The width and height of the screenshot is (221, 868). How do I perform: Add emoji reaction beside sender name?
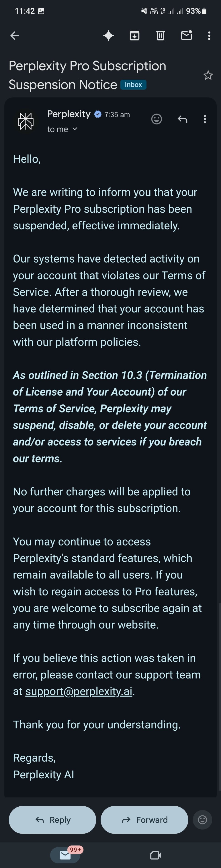point(156,119)
